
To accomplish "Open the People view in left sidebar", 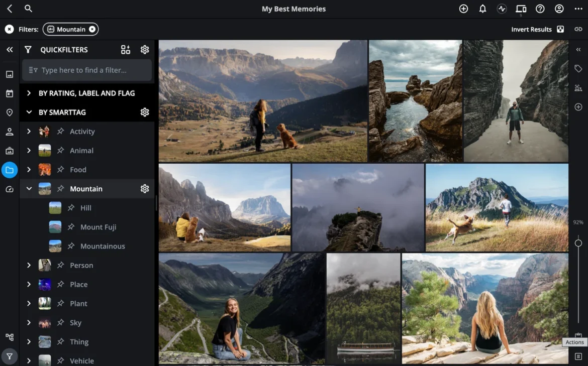I will pos(9,132).
